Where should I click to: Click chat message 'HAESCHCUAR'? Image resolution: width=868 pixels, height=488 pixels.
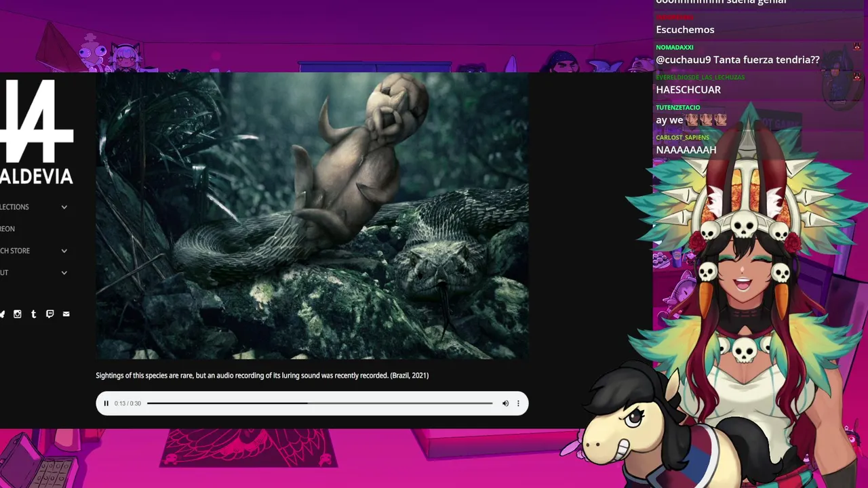pos(688,89)
